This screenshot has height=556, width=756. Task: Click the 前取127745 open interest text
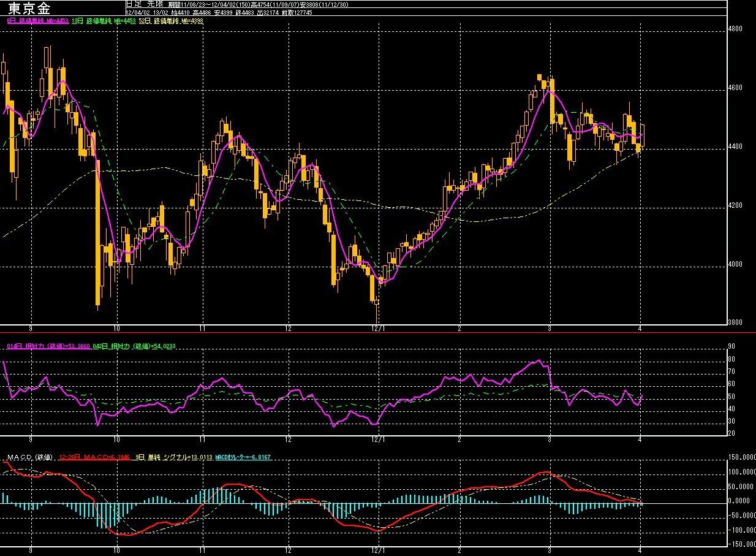coord(297,12)
